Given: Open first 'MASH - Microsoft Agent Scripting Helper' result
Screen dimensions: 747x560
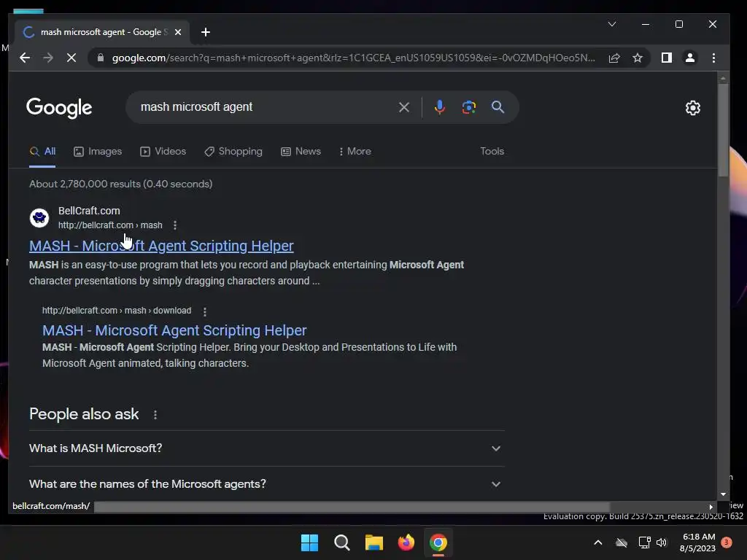Looking at the screenshot, I should [x=161, y=246].
